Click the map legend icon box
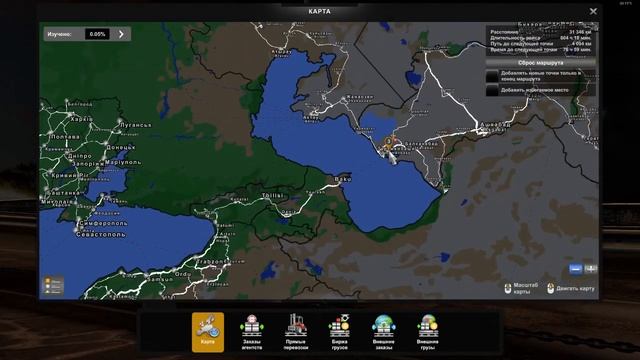 tap(53, 286)
